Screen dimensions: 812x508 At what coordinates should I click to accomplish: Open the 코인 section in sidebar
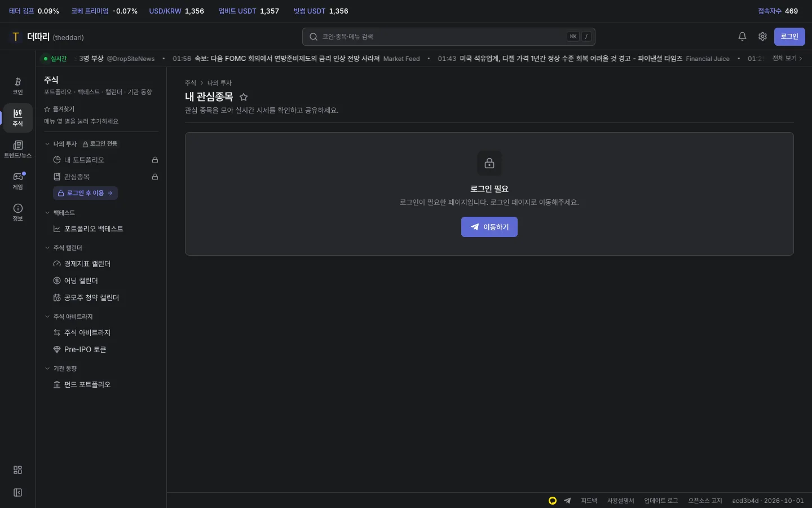(x=17, y=86)
